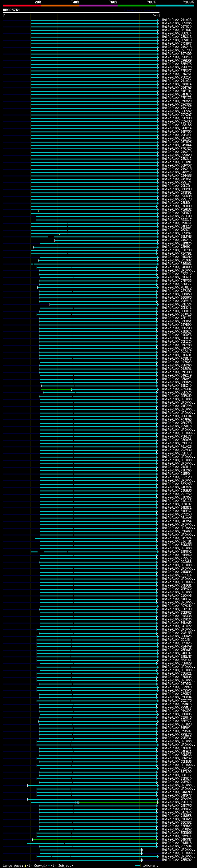Select hit UniRef100_C4R3N7
The image size is (197, 868).
pyautogui.click(x=177, y=840)
